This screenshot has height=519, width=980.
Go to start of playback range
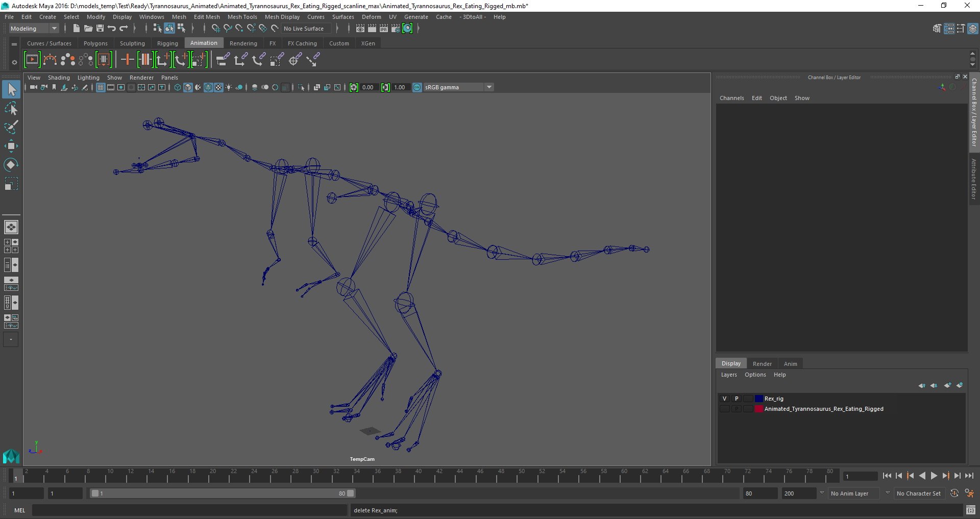pos(887,476)
